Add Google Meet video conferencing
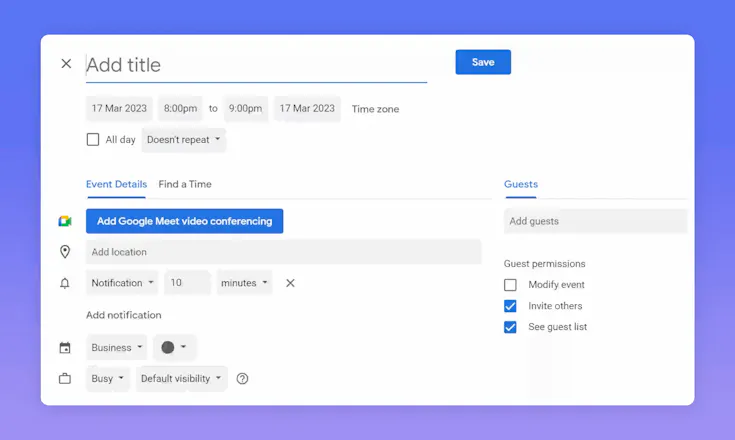 184,221
